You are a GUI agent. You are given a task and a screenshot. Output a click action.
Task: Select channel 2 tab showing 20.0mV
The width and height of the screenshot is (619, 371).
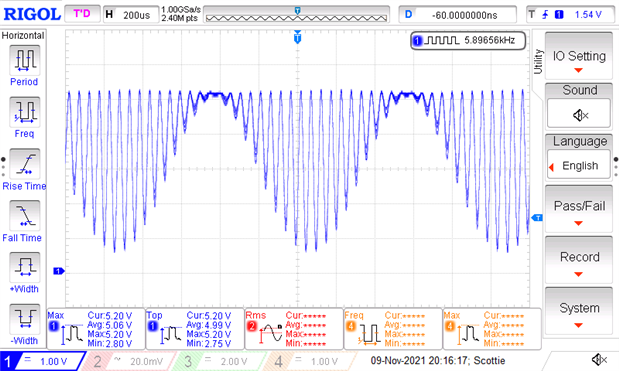[x=129, y=361]
